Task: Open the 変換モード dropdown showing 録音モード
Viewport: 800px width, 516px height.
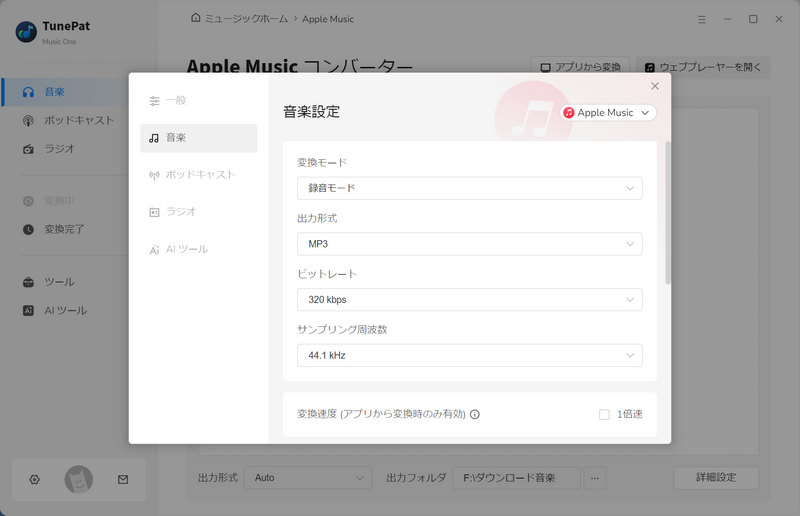Action: tap(469, 188)
